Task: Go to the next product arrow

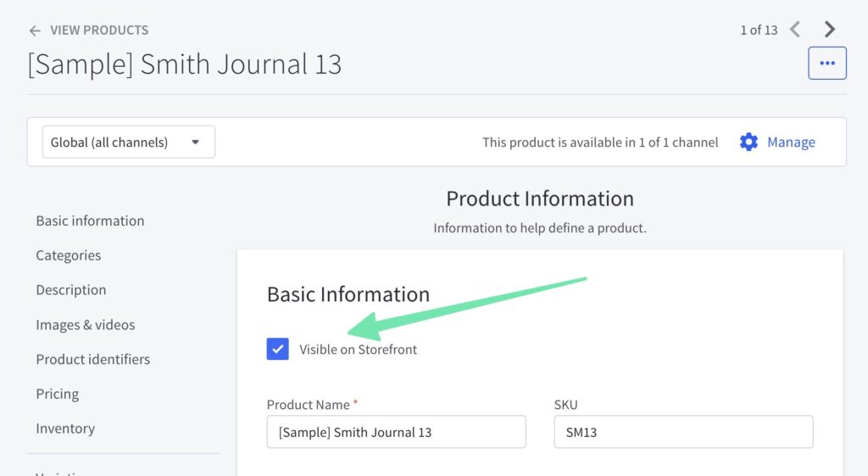Action: 830,30
